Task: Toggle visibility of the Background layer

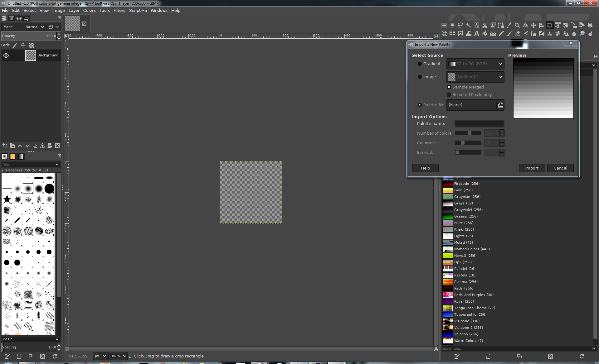Action: click(x=6, y=55)
